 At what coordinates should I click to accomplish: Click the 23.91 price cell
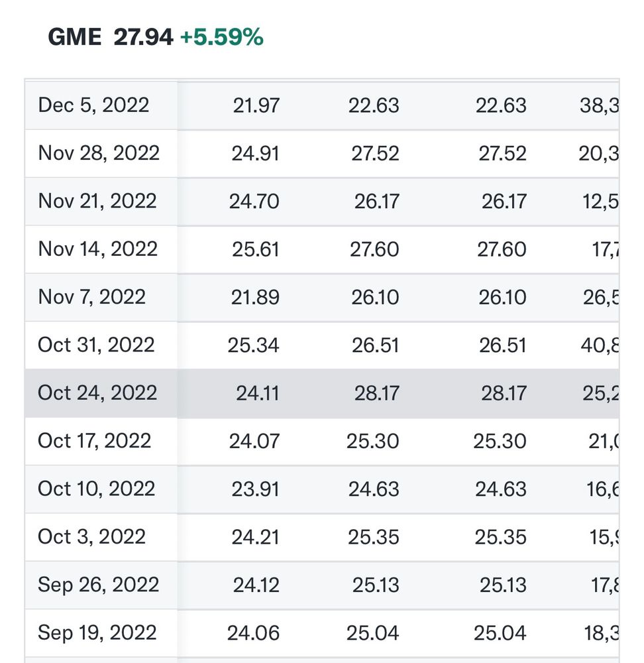tap(254, 489)
